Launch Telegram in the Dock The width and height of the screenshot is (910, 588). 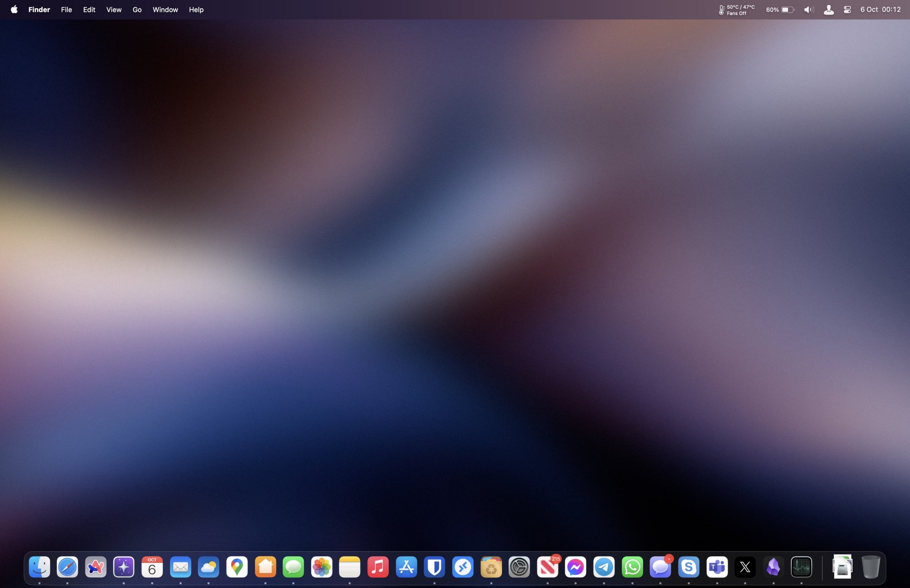pos(604,567)
